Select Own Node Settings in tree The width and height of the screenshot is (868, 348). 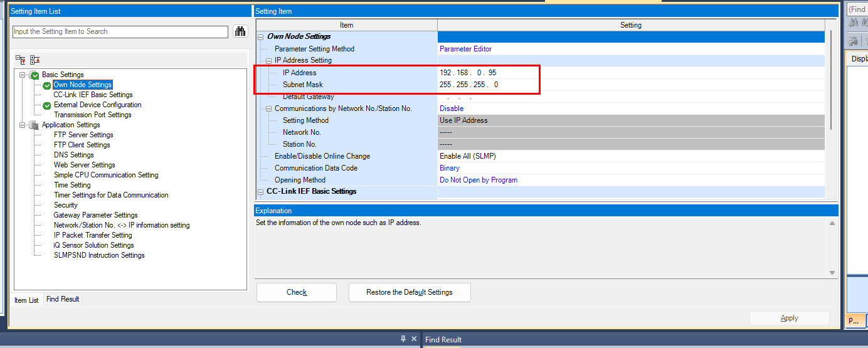pyautogui.click(x=83, y=85)
